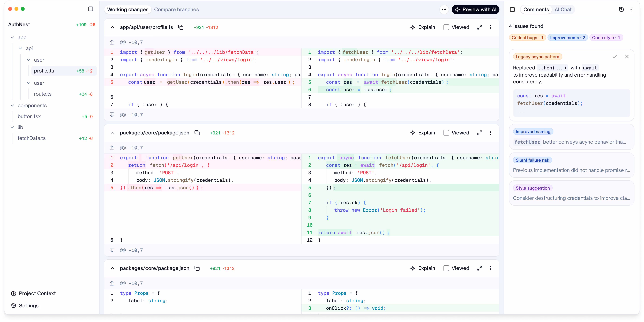Collapse the app/api/user/profile.ts diff

point(113,27)
